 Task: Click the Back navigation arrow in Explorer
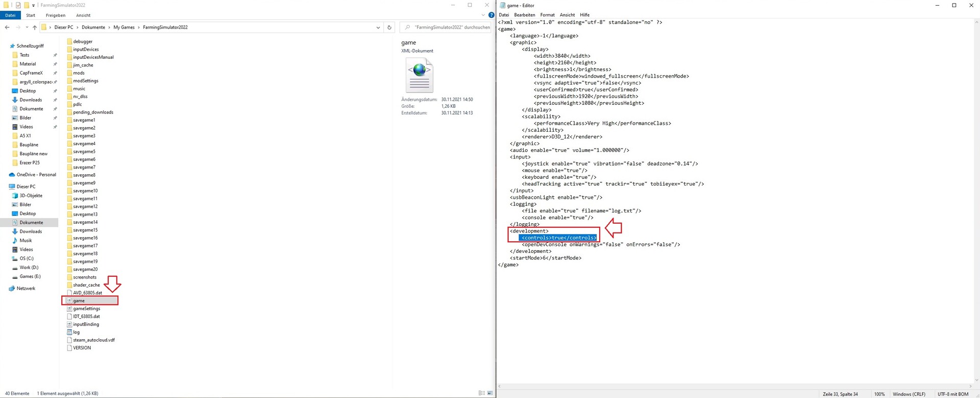click(x=7, y=28)
